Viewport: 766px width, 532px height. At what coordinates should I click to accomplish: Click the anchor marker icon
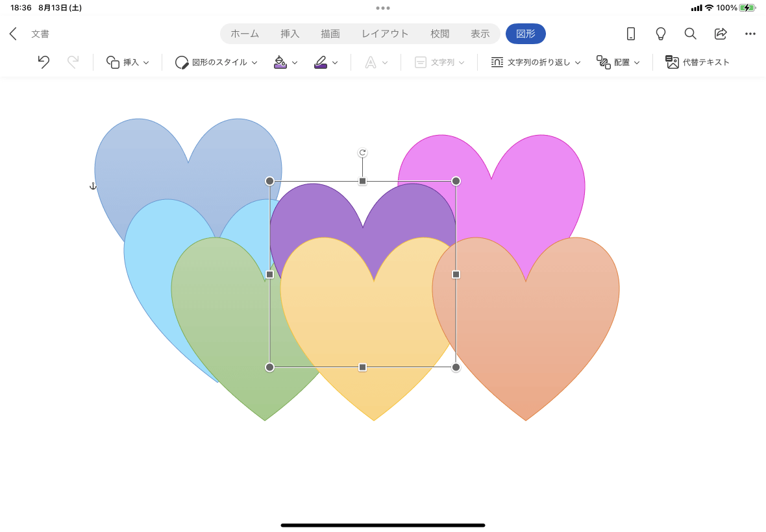click(x=93, y=186)
